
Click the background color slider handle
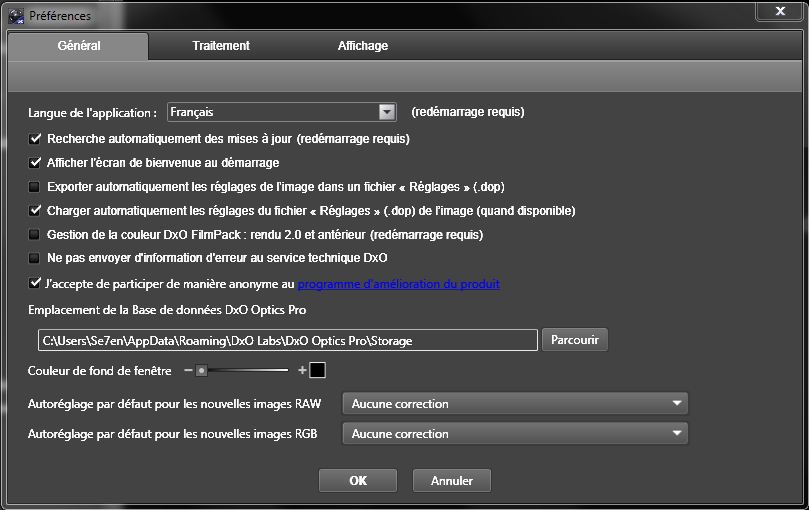coord(201,370)
